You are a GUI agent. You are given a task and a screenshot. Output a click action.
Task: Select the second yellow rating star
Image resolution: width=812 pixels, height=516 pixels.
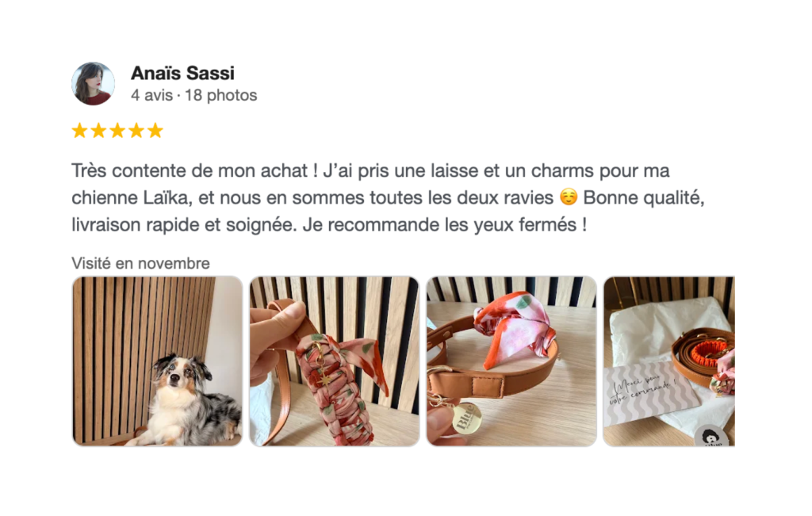98,131
